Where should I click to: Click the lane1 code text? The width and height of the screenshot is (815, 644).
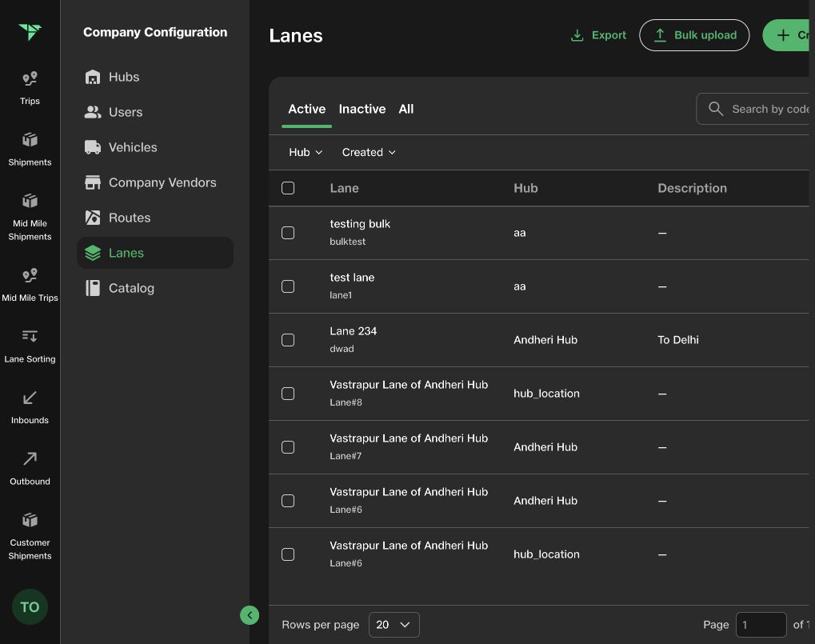pyautogui.click(x=341, y=295)
